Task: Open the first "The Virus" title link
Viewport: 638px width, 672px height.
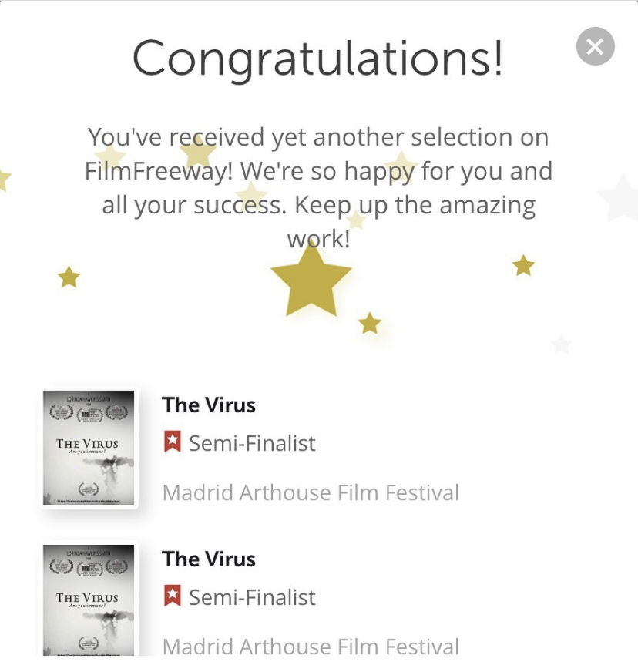Action: (209, 405)
